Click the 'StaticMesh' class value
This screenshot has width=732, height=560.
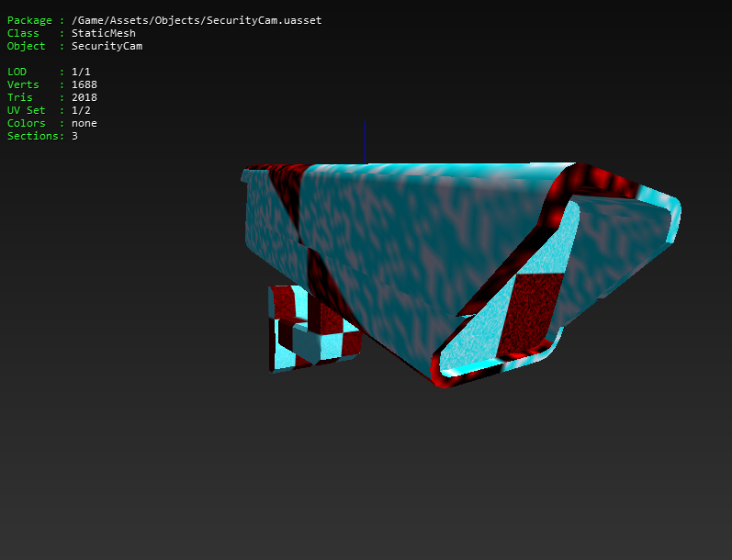click(x=104, y=33)
